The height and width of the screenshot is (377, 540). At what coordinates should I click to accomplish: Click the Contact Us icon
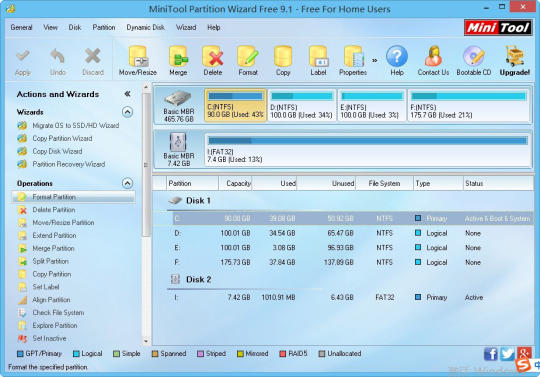(433, 56)
